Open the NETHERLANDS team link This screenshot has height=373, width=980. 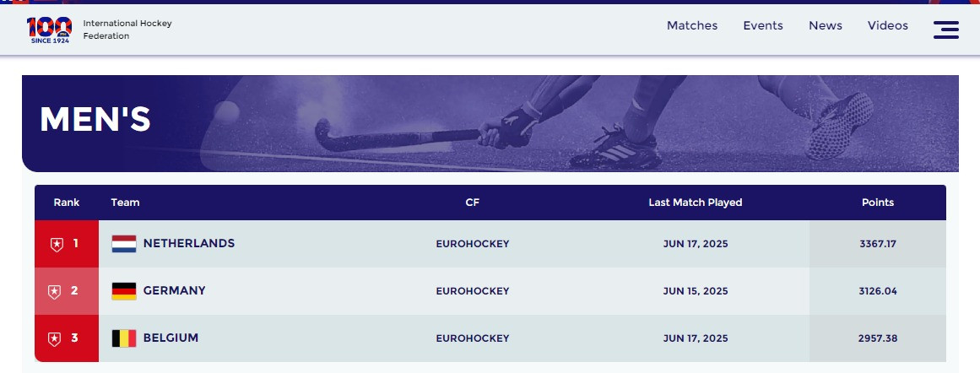click(x=189, y=243)
